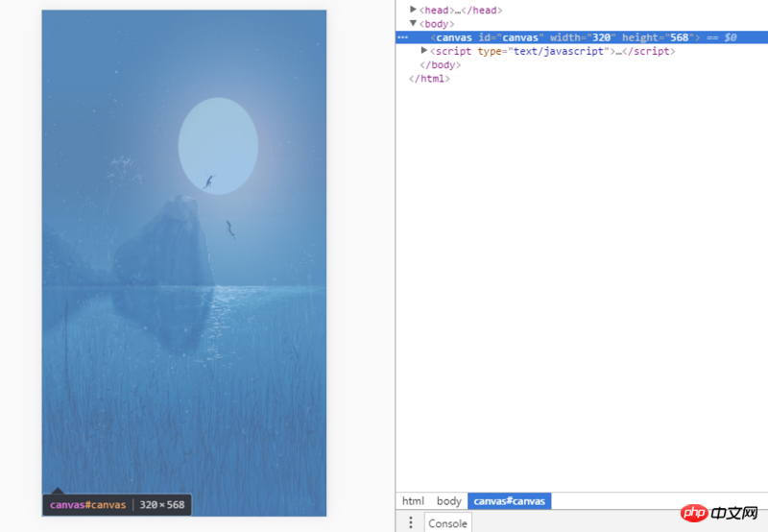Viewport: 768px width, 532px height.
Task: Click the id="canvas" attribute
Action: [x=512, y=37]
